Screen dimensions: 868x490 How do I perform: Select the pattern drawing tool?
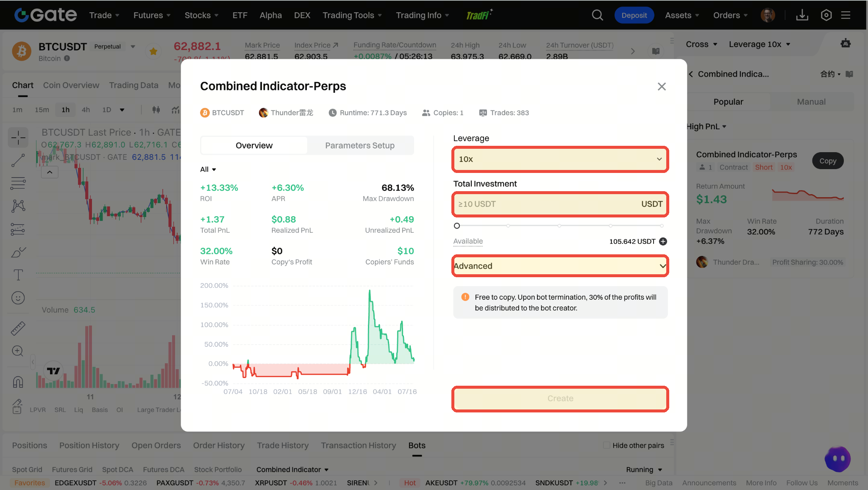[x=18, y=206]
